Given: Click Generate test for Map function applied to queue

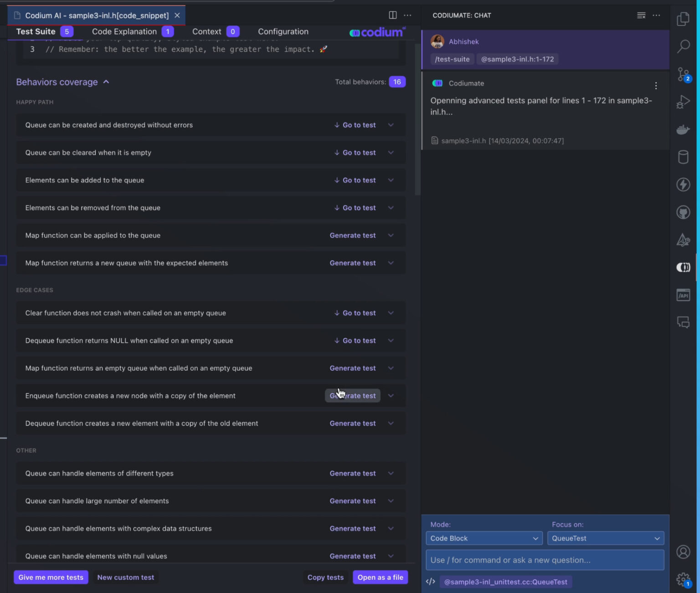Looking at the screenshot, I should coord(352,236).
